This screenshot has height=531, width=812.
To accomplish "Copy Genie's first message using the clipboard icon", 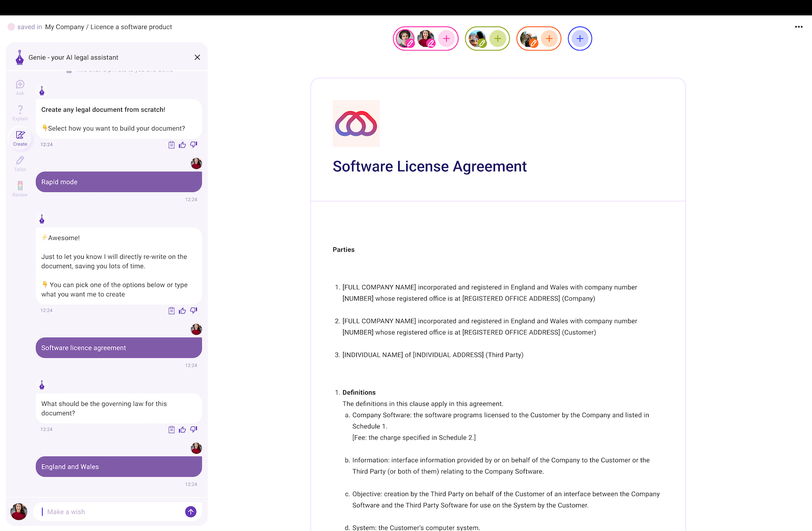I will click(171, 145).
